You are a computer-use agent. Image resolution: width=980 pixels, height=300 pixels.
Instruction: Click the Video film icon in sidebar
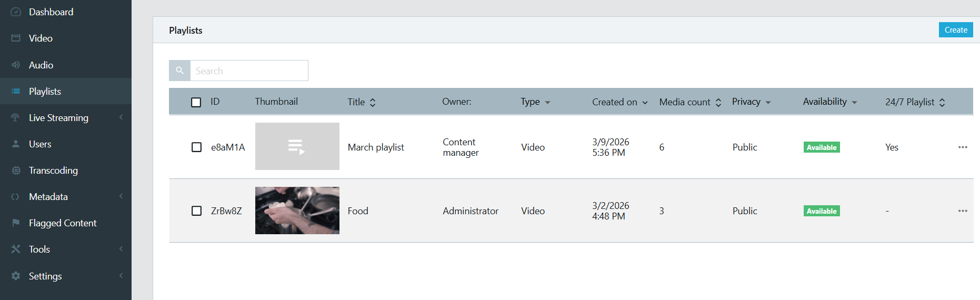(x=16, y=38)
